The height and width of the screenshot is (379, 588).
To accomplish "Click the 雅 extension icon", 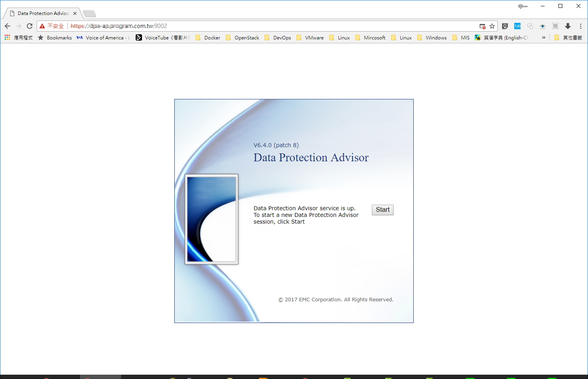I will [555, 26].
